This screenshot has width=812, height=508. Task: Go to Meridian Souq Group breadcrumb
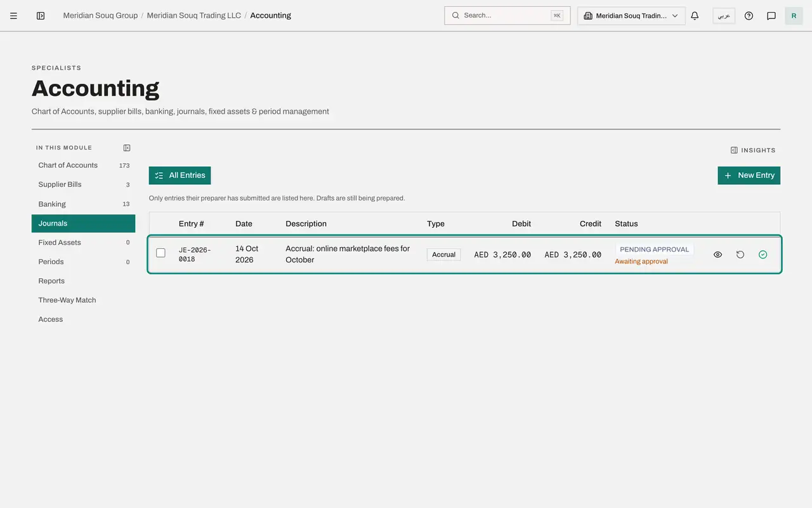click(x=100, y=16)
